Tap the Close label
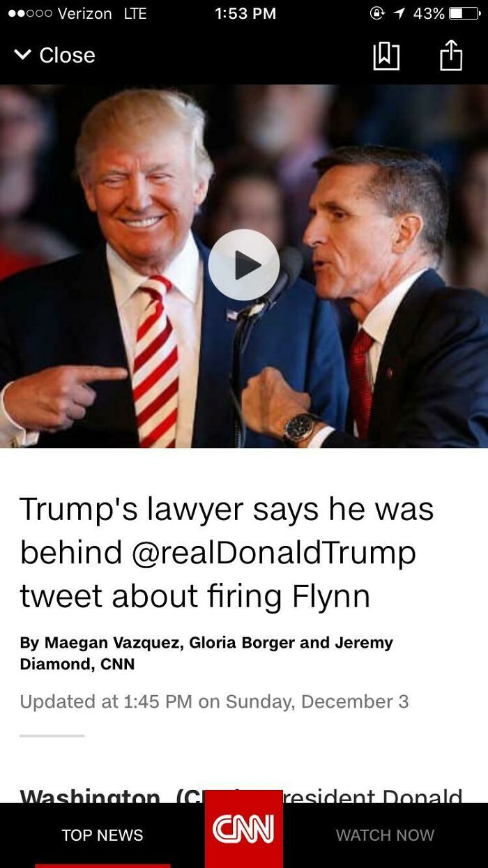Image resolution: width=488 pixels, height=868 pixels. coord(67,55)
